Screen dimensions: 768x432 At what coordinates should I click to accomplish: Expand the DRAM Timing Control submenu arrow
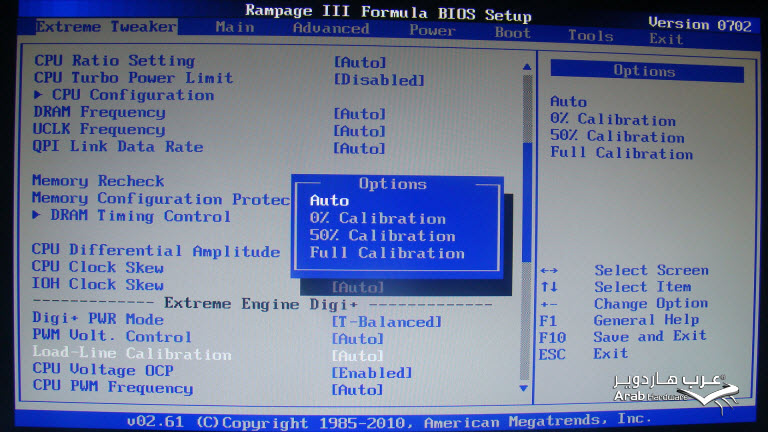coord(36,215)
